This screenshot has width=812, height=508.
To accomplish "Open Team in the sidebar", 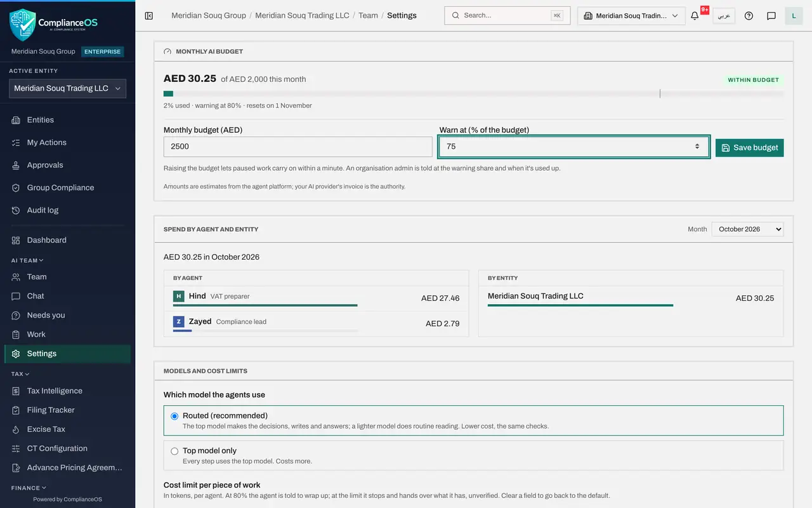I will pos(67,277).
